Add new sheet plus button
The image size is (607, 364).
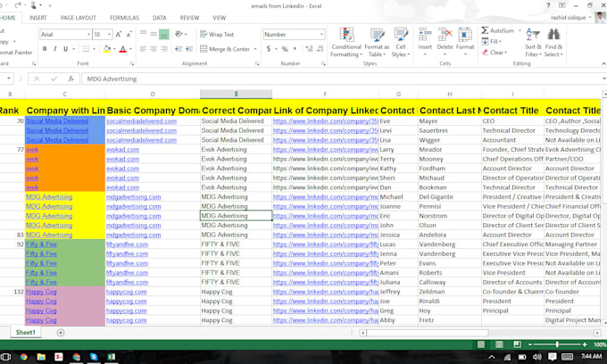[x=61, y=332]
